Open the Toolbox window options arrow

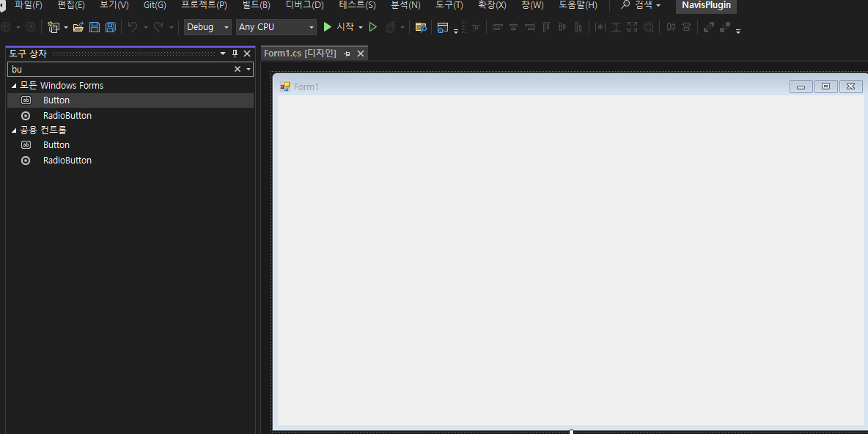click(222, 53)
